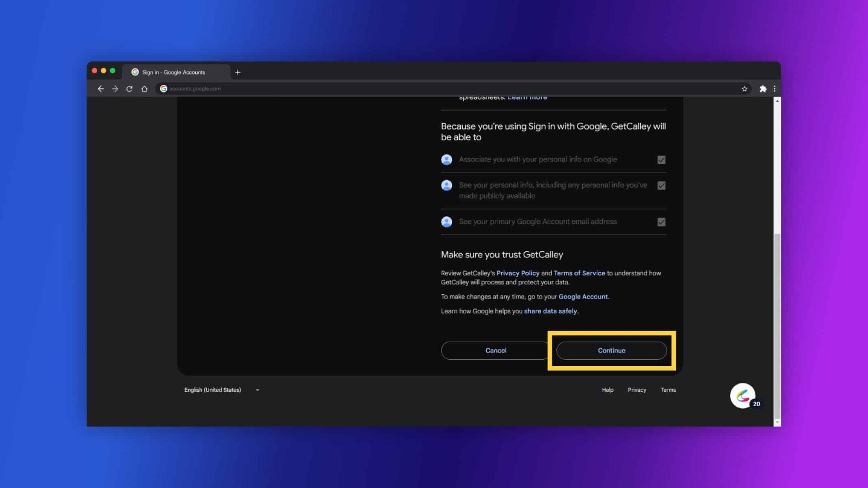The width and height of the screenshot is (868, 488).
Task: Click the accounts.google.com address bar
Action: pos(195,88)
